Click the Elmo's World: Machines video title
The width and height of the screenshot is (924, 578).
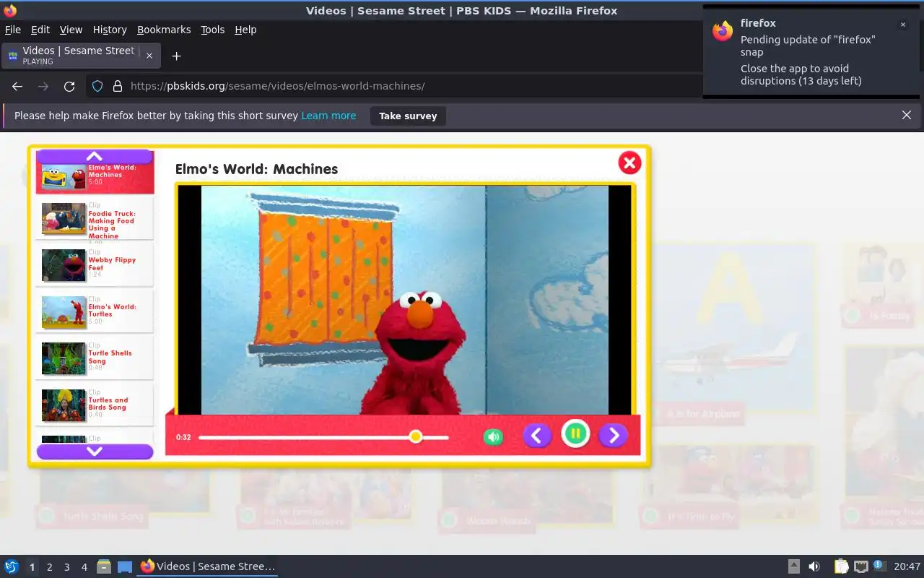point(256,169)
